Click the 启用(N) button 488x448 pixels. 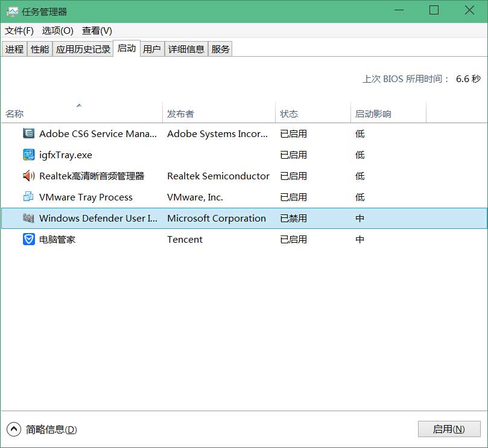(449, 429)
